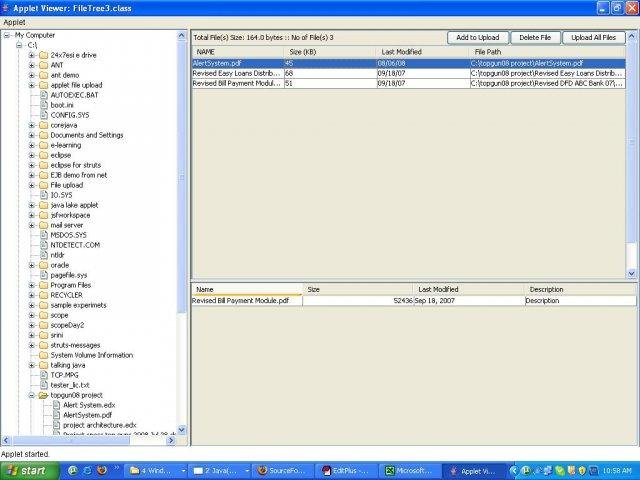Image resolution: width=640 pixels, height=480 pixels.
Task: Switch to the Microsoft Excel taskbar window
Action: [411, 471]
